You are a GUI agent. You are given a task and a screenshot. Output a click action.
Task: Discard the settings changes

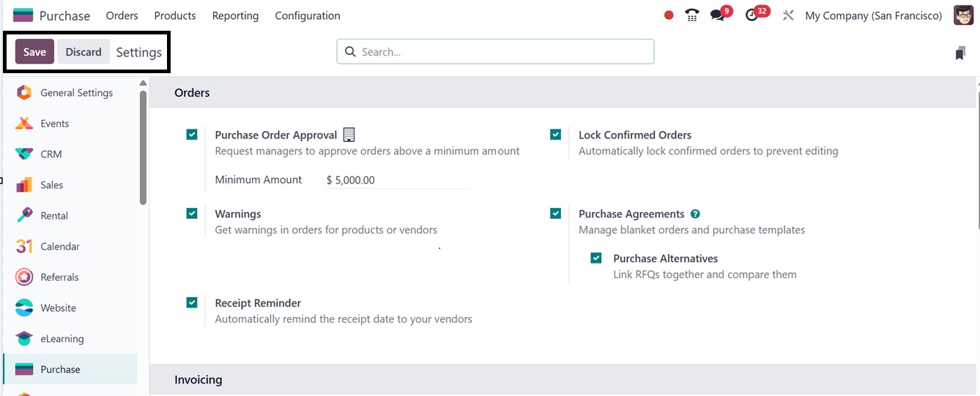pyautogui.click(x=83, y=52)
